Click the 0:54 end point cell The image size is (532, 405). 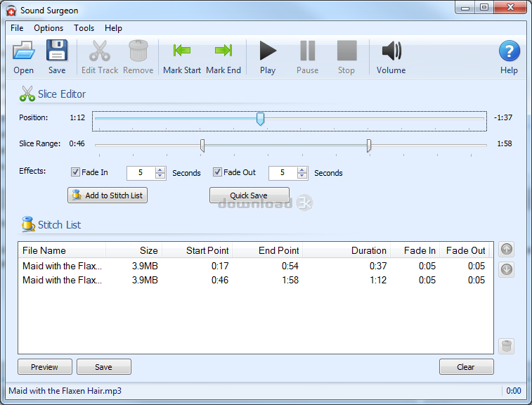(x=290, y=266)
